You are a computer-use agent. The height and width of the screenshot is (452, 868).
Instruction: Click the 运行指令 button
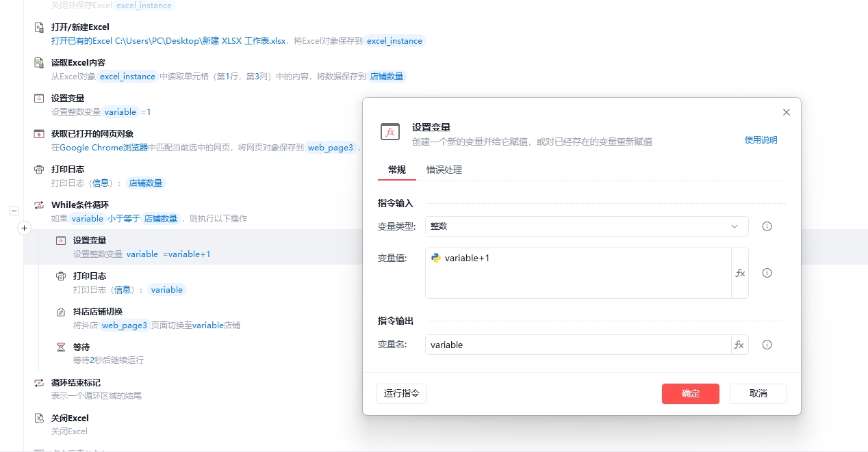click(x=402, y=394)
